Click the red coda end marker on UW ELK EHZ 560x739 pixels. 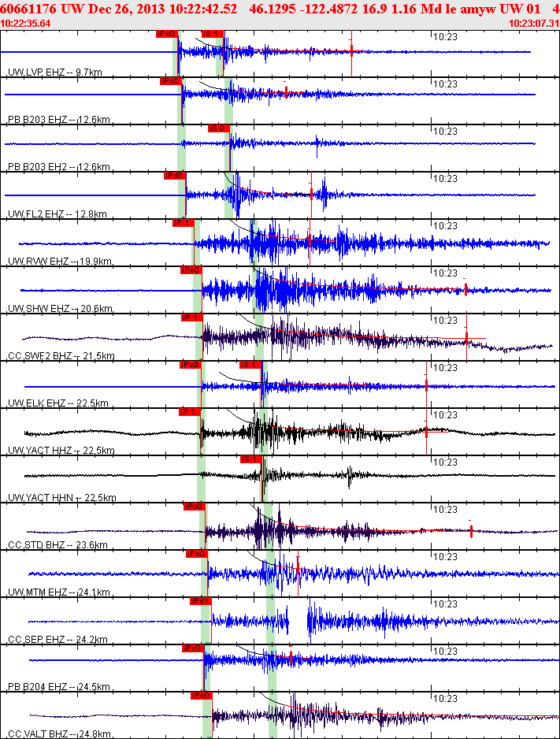[426, 386]
